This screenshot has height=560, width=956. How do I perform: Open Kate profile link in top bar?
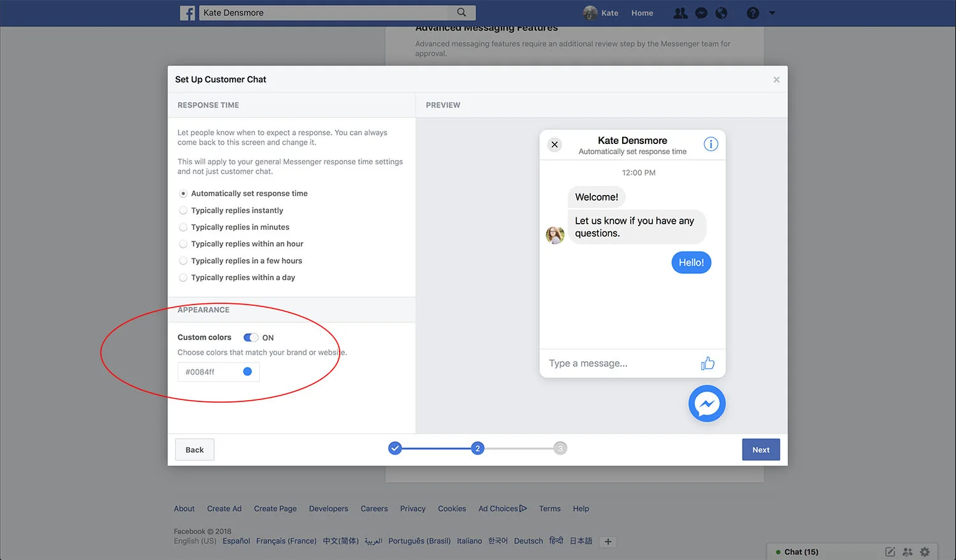click(x=610, y=13)
